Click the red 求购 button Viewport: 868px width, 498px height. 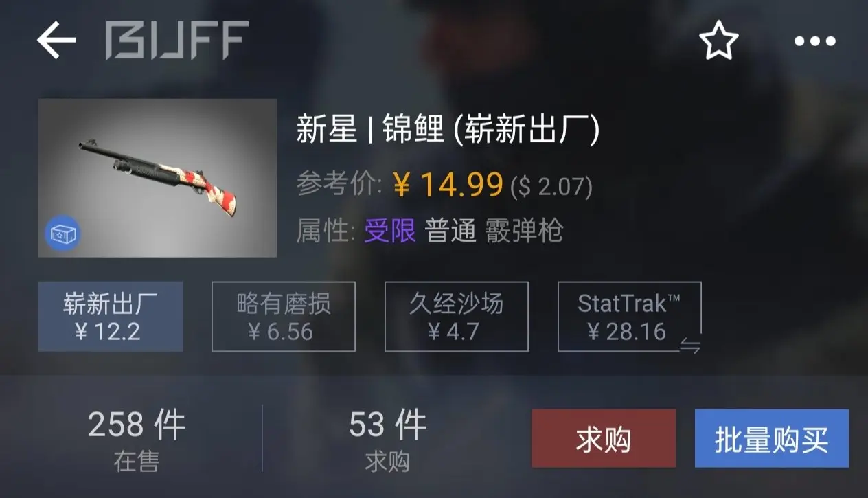pos(604,439)
